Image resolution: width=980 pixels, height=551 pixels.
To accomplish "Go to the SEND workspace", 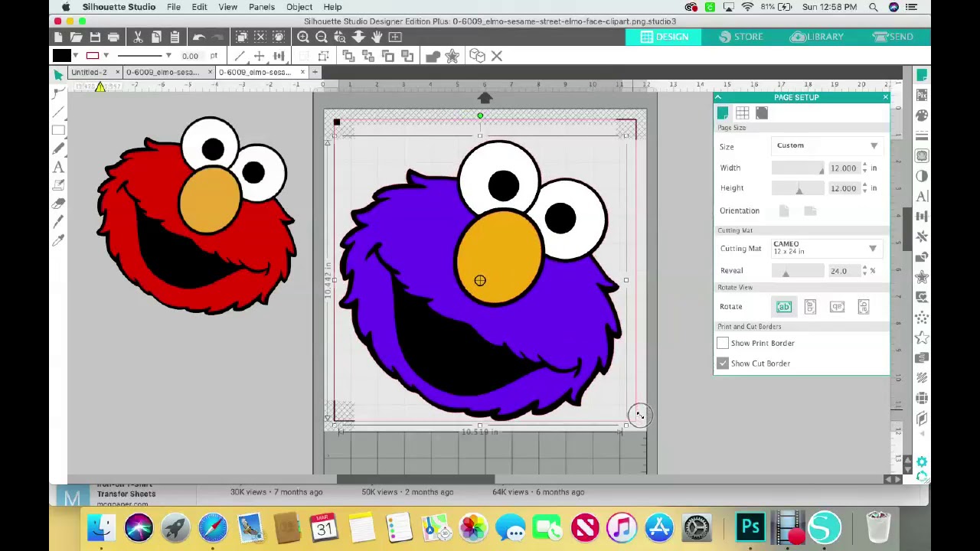I will click(x=893, y=37).
